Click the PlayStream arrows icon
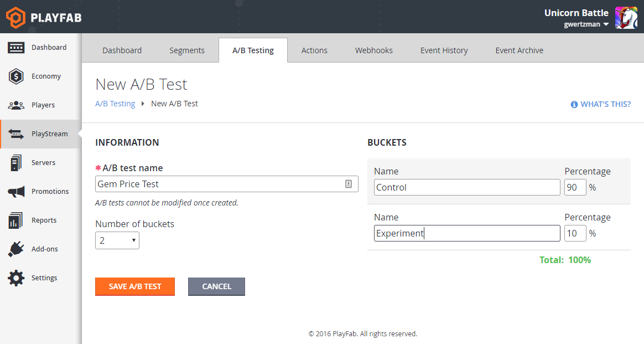This screenshot has width=644, height=344. click(16, 134)
